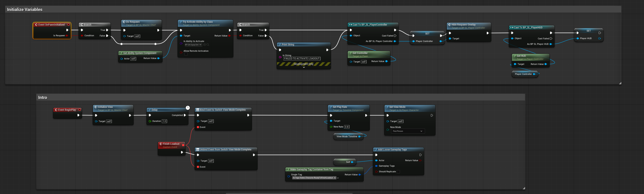Click the Hide Respawn Overlay node icon
Screen dimensions: 644x194
[449, 25]
